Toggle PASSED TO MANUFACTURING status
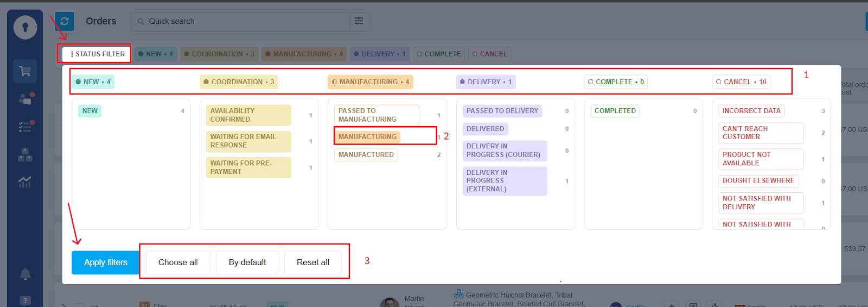 (376, 115)
